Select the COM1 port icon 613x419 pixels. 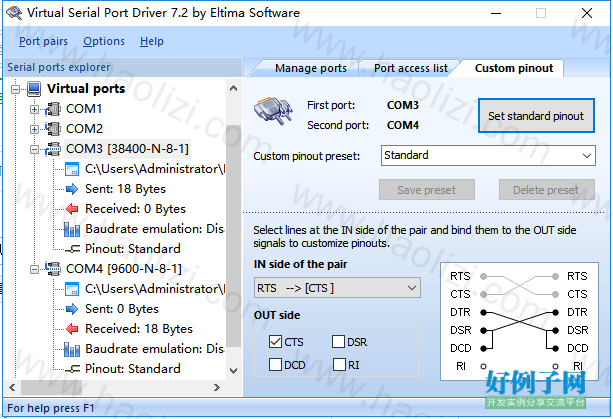pos(53,109)
